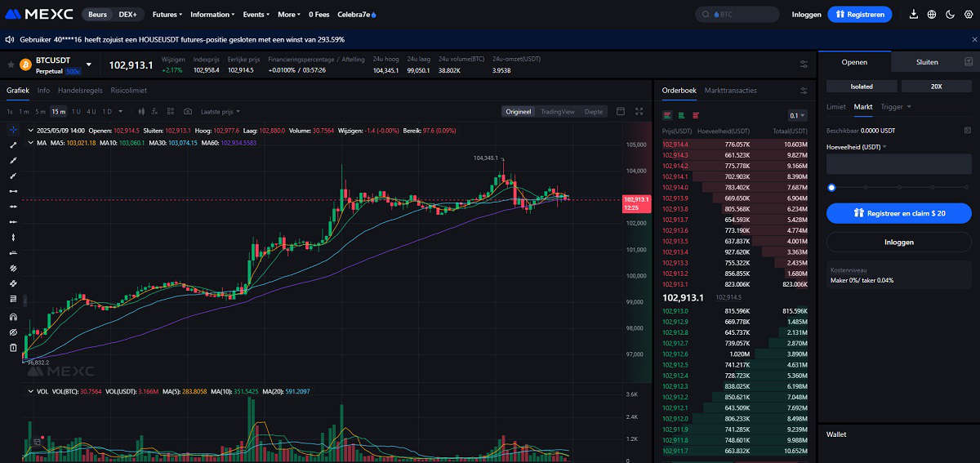Open the language globe icon
The height and width of the screenshot is (463, 980).
coord(932,15)
